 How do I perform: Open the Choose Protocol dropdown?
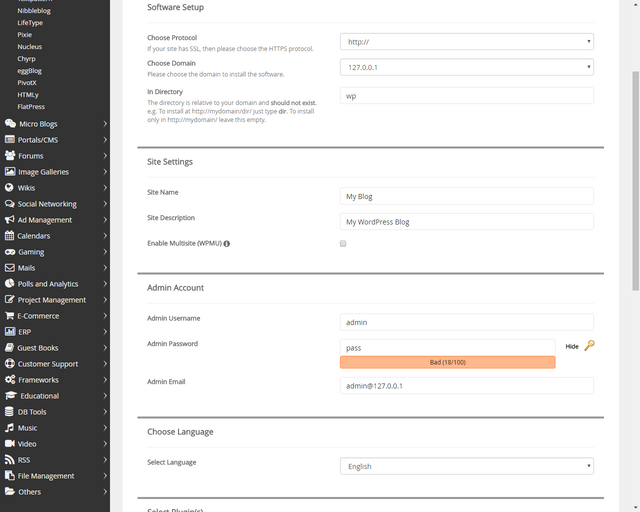467,42
